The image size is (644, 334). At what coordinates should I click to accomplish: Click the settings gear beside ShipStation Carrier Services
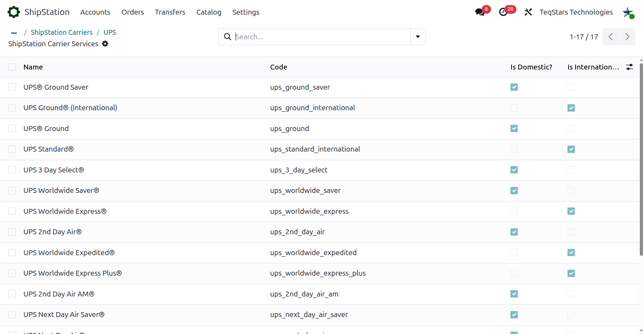tap(105, 44)
